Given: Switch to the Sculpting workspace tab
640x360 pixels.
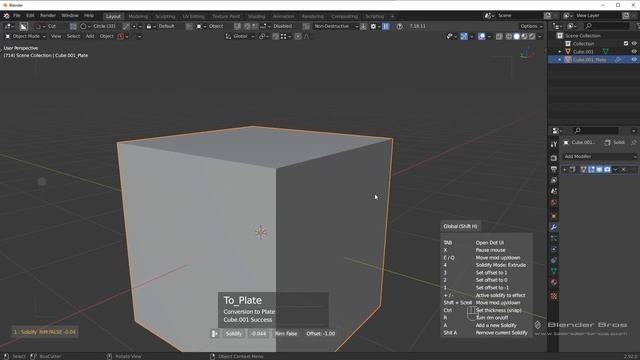Looking at the screenshot, I should tap(165, 16).
